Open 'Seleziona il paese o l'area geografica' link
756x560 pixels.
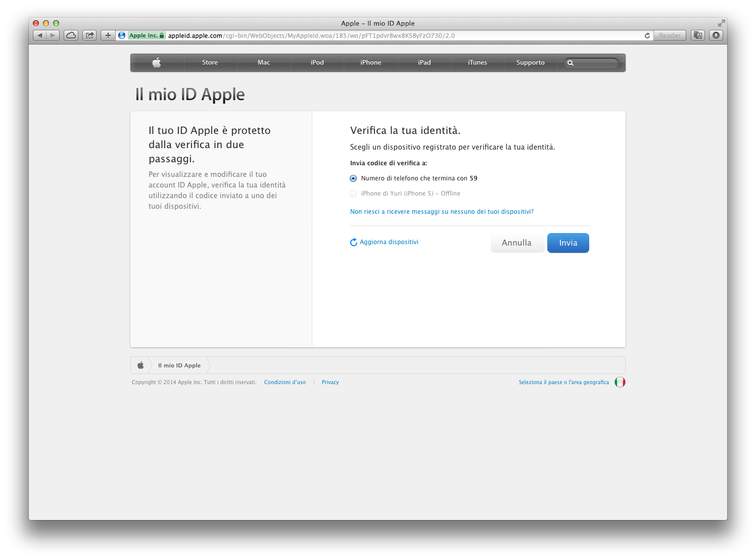pyautogui.click(x=564, y=383)
